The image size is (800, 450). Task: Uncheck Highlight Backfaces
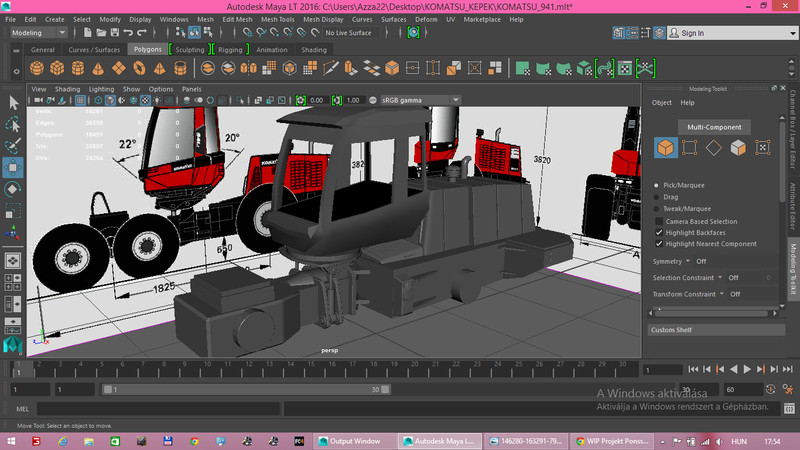(659, 233)
